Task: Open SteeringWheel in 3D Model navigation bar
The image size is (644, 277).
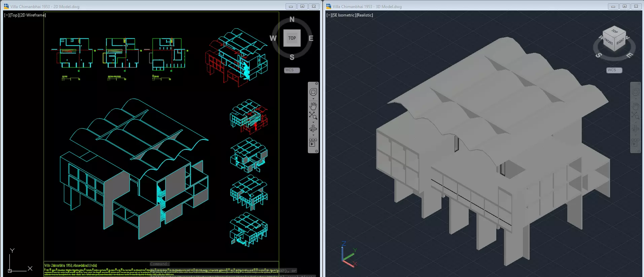Action: point(635,92)
